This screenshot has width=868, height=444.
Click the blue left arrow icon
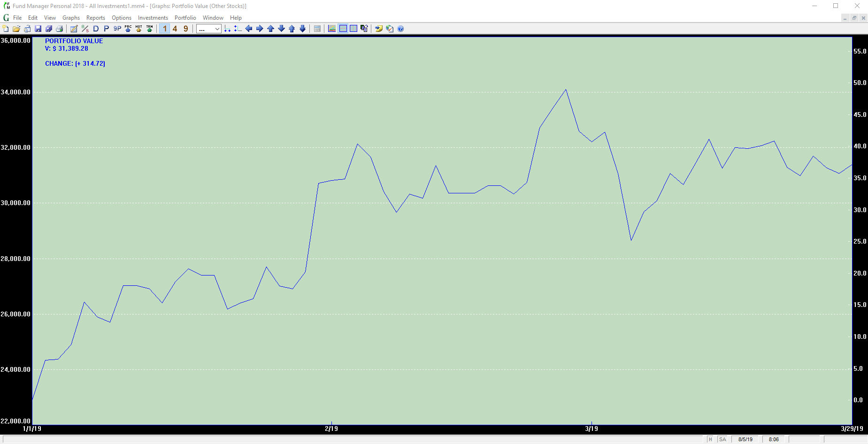(249, 29)
